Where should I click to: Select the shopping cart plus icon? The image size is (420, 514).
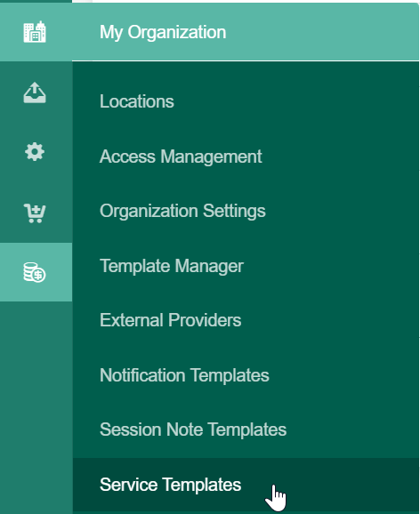point(35,213)
